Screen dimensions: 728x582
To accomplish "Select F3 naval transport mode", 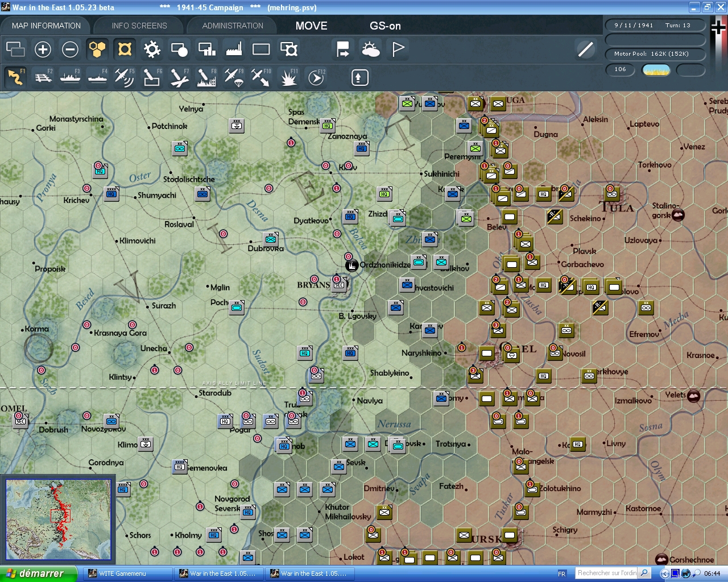I will [x=70, y=77].
